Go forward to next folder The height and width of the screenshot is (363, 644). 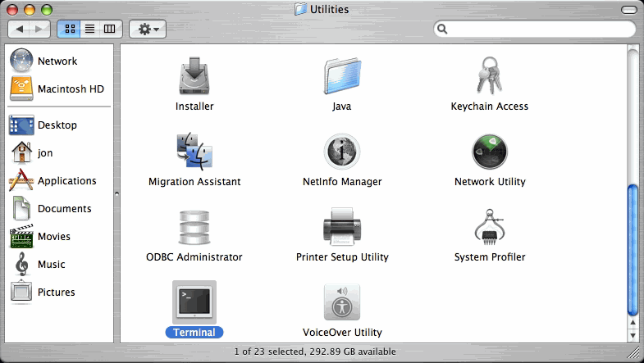tap(39, 29)
